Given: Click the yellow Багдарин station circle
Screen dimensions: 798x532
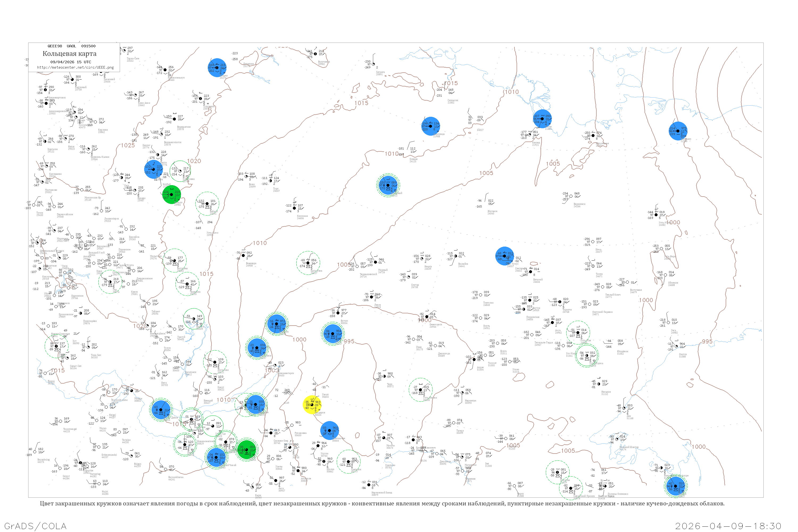Looking at the screenshot, I should point(311,405).
